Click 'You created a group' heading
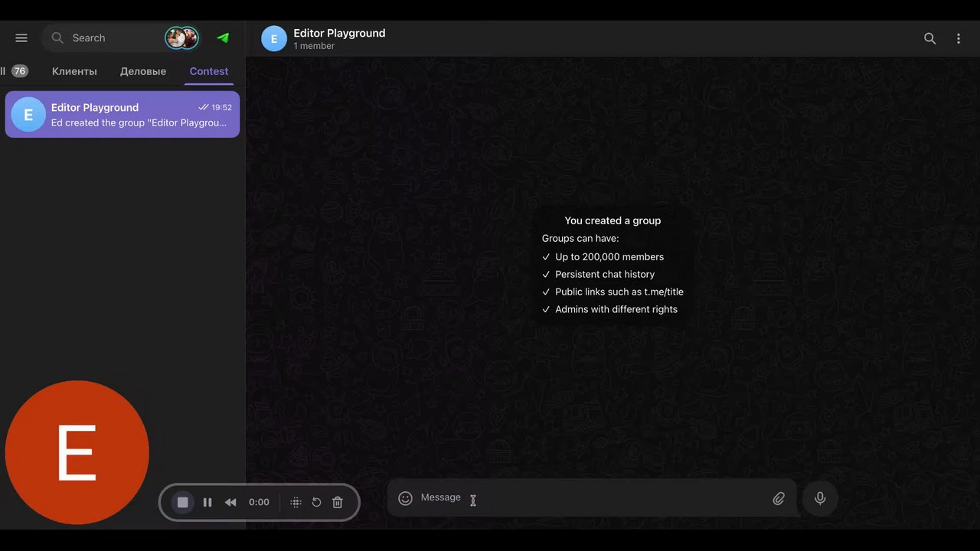 [x=612, y=220]
